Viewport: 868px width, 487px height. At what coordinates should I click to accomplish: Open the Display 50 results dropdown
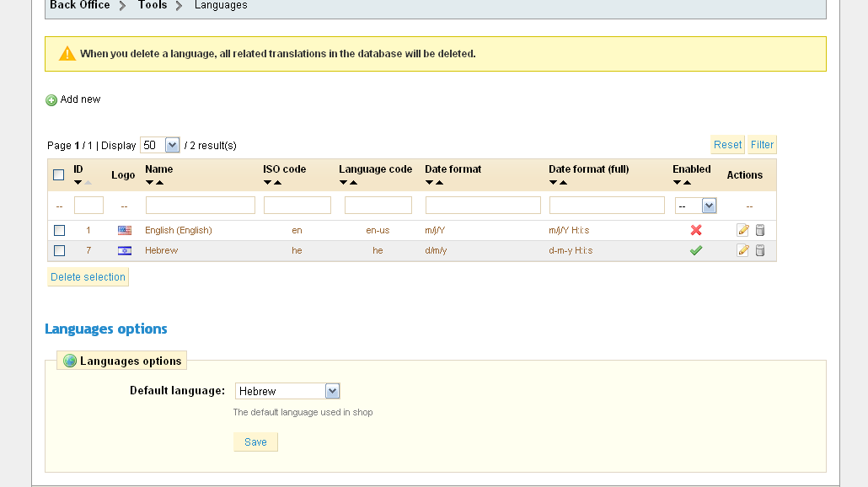coord(160,146)
